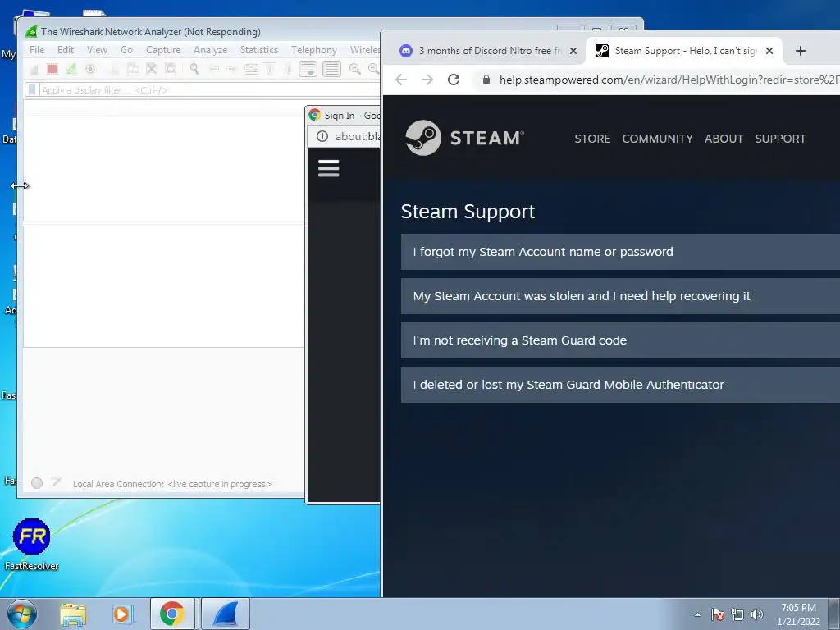840x630 pixels.
Task: Jump to last packet in Wireshark
Action: tap(288, 69)
